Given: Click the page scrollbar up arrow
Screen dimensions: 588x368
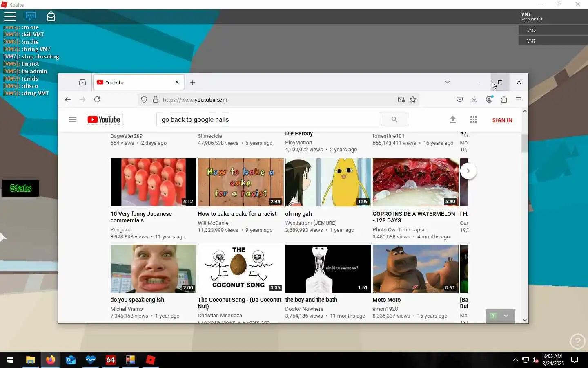Looking at the screenshot, I should click(x=525, y=111).
